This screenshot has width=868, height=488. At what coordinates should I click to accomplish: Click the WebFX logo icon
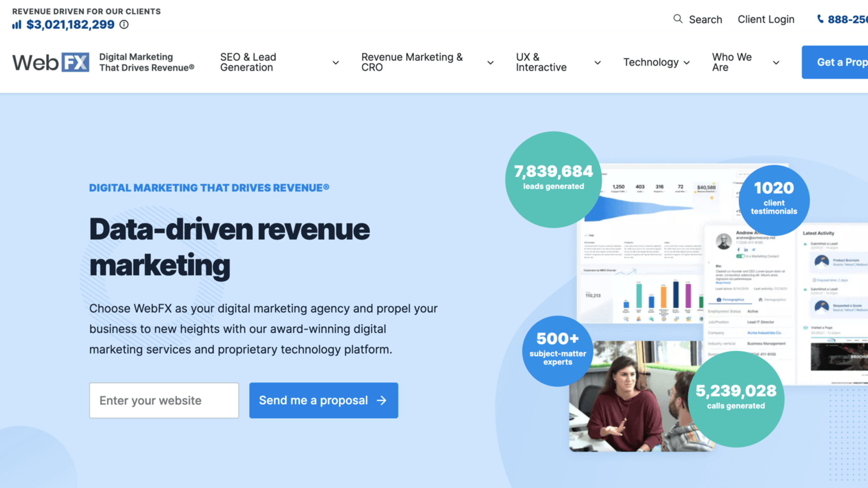pyautogui.click(x=51, y=61)
